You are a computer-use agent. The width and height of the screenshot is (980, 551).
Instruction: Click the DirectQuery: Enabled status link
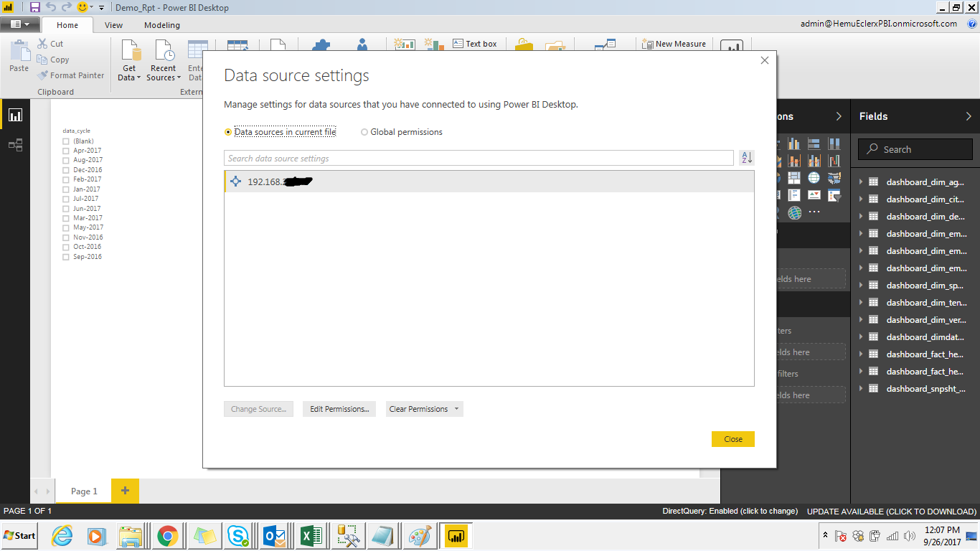(x=730, y=512)
